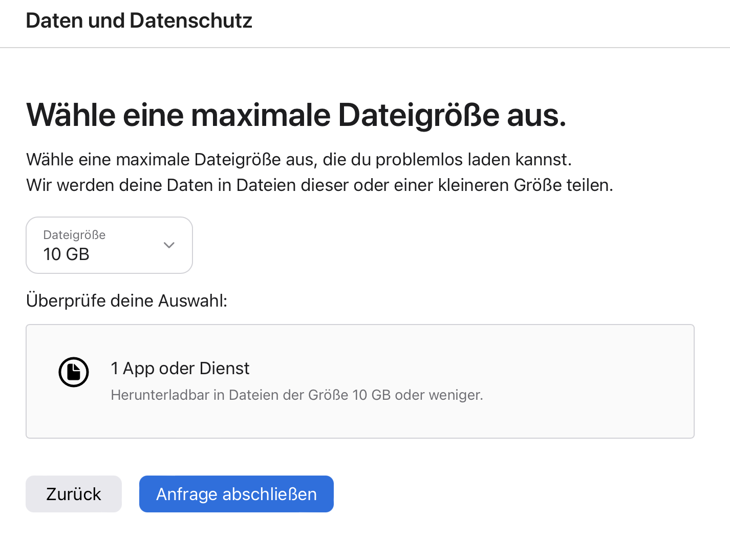Viewport: 730px width, 560px height.
Task: Click the 1 App oder Dienst text
Action: tap(180, 369)
